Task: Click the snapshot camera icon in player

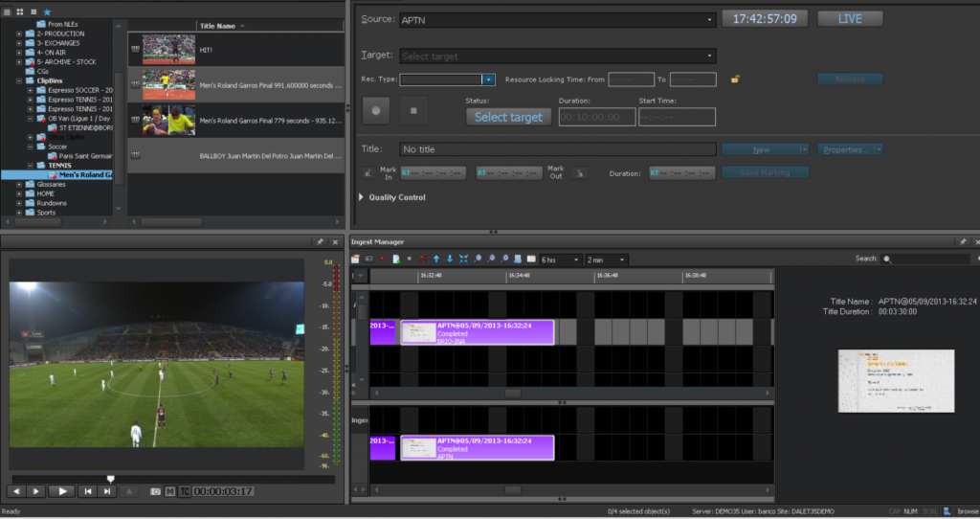Action: pyautogui.click(x=155, y=491)
